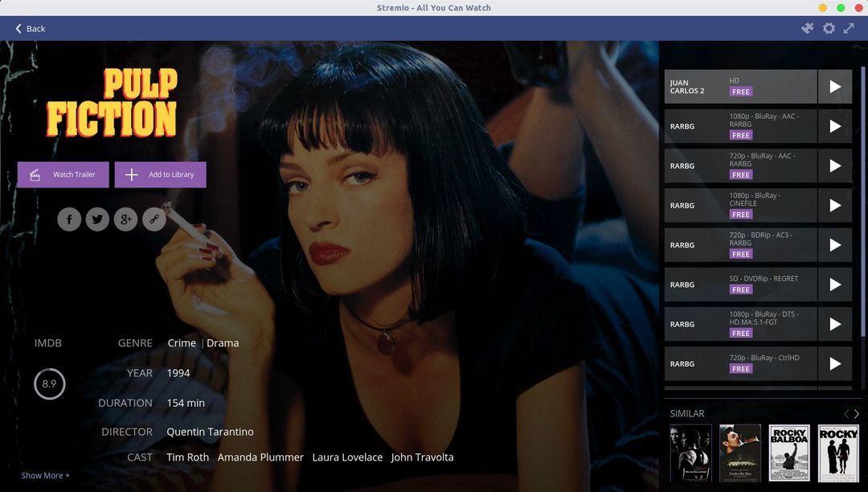This screenshot has height=492, width=868.
Task: Select the Crime genre link
Action: pyautogui.click(x=182, y=343)
